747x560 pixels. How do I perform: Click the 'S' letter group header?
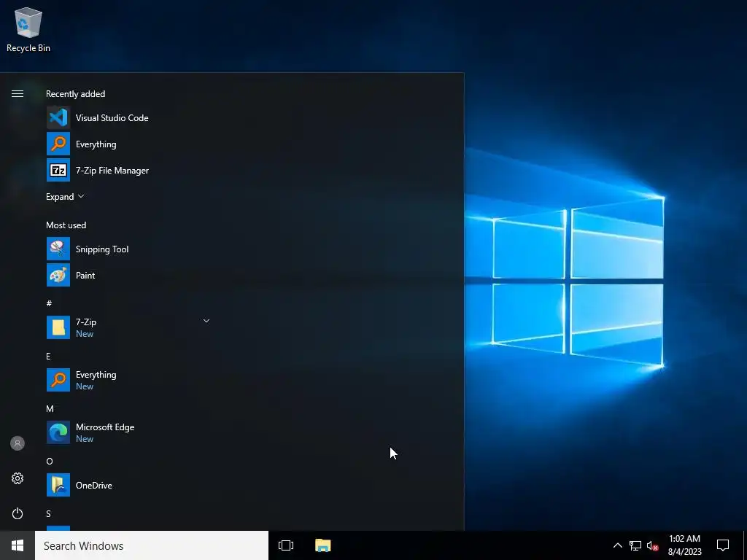coord(48,513)
